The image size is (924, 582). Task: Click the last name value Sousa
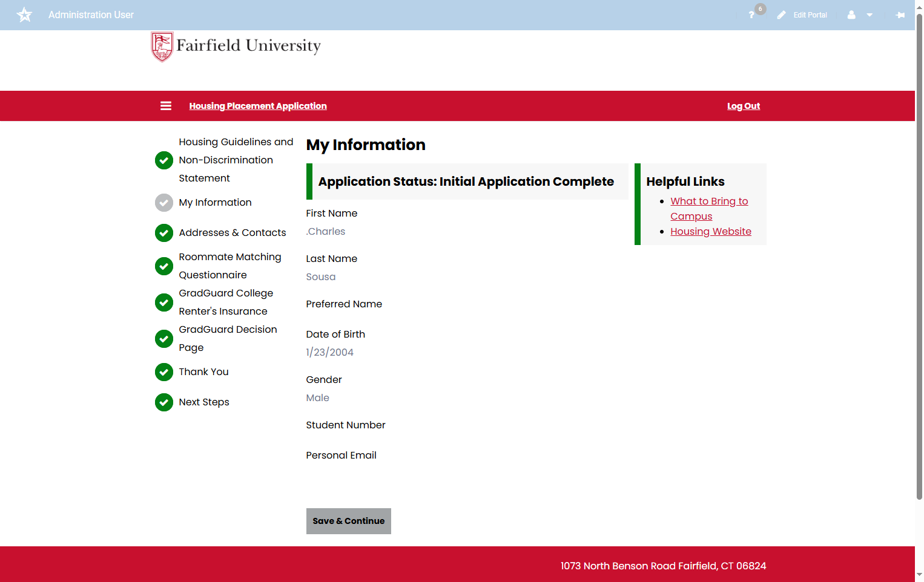[x=321, y=277]
